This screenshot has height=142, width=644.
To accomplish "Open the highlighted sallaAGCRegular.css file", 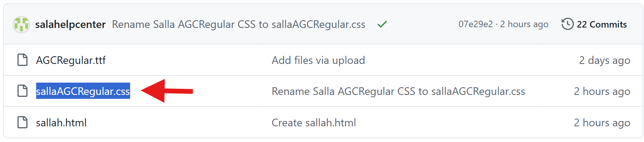I will click(x=83, y=91).
